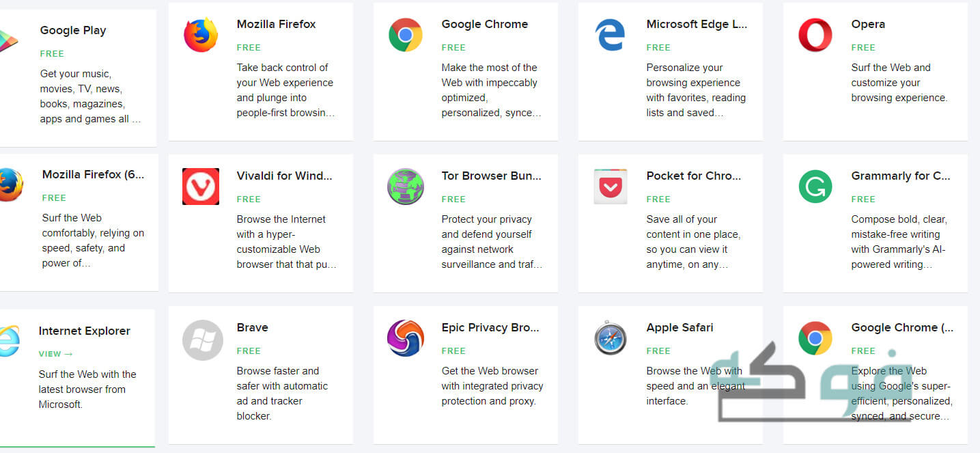Click 'Surf the Web comfortably' Firefox description
The image size is (980, 453).
click(93, 241)
